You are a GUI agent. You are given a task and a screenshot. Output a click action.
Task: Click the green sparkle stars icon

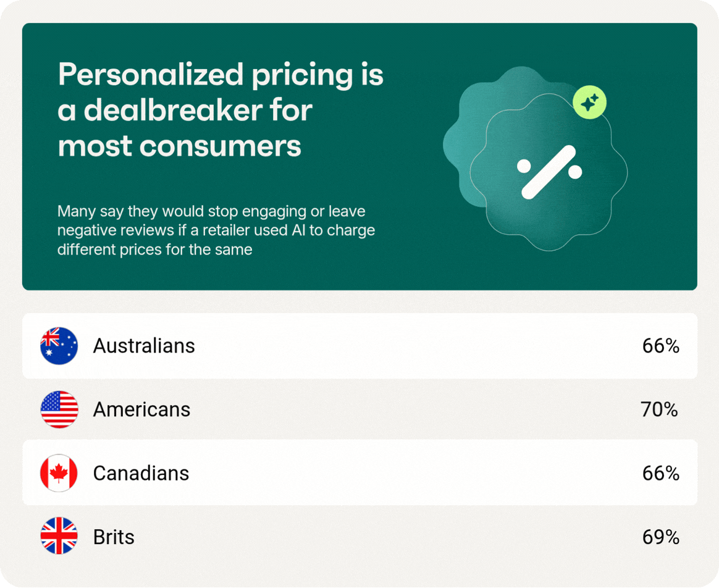[x=590, y=103]
